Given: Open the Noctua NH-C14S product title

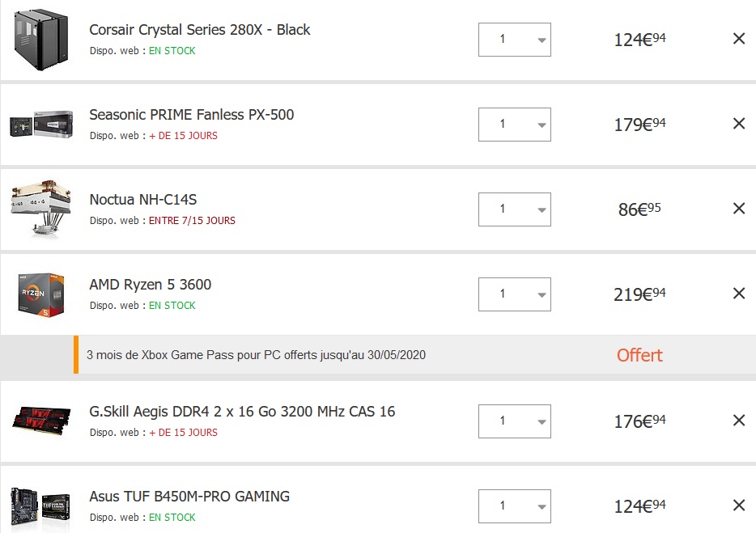Looking at the screenshot, I should [x=143, y=200].
